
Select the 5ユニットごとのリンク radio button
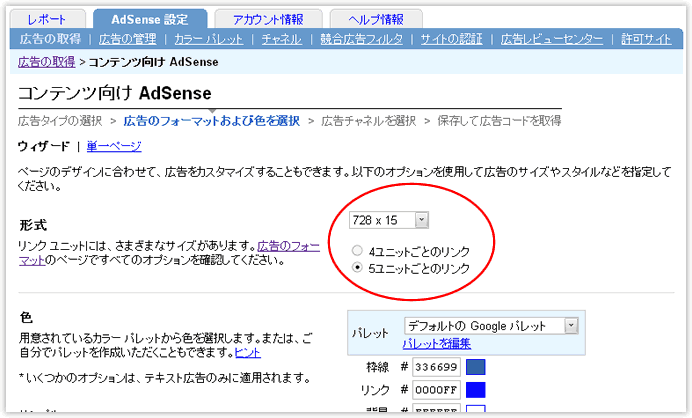(x=357, y=269)
